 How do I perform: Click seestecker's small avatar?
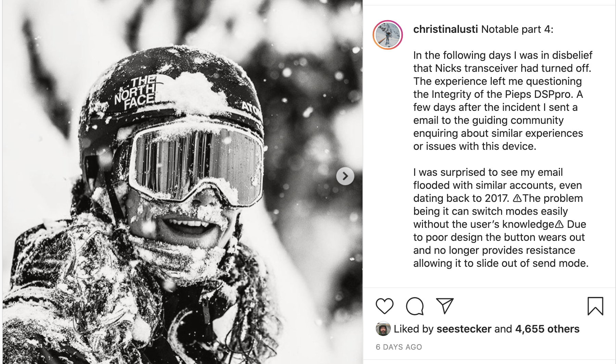click(383, 329)
